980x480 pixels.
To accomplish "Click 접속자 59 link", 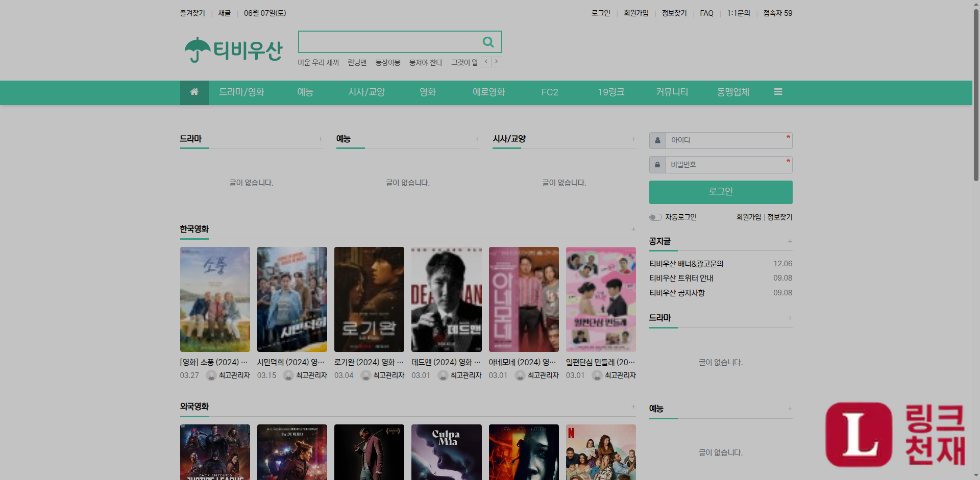I will (x=778, y=13).
